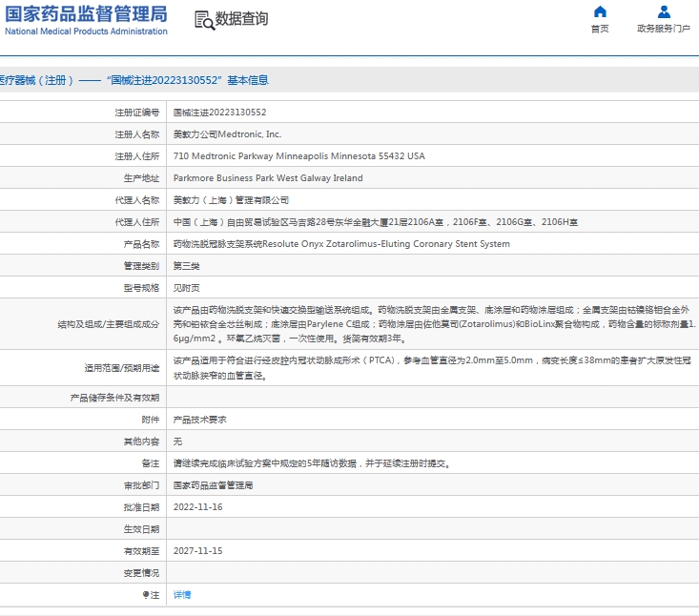Viewport: 699px width, 616px height.
Task: Click the 产品名称 row label
Action: click(x=141, y=244)
